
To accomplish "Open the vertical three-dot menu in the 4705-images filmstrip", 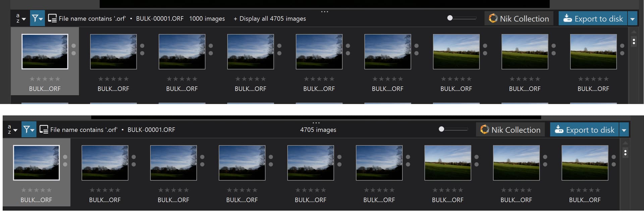I will (x=625, y=153).
